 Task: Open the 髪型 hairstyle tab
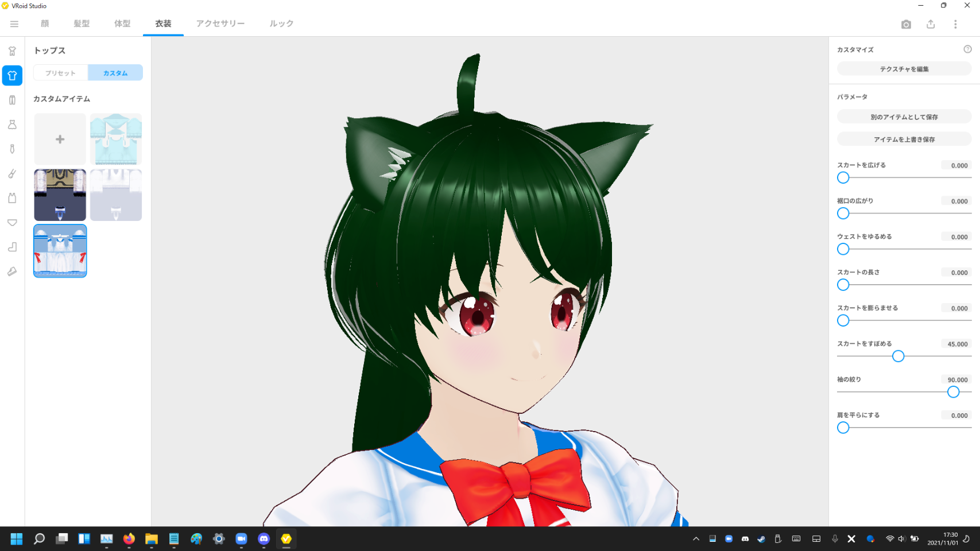[x=82, y=24]
